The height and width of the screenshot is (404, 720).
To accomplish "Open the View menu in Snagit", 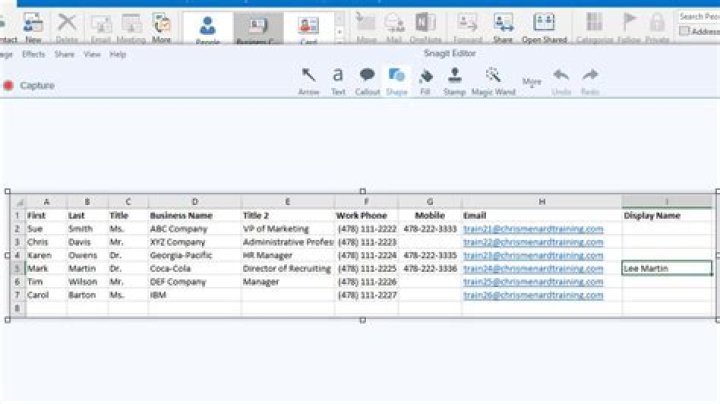I will [92, 54].
